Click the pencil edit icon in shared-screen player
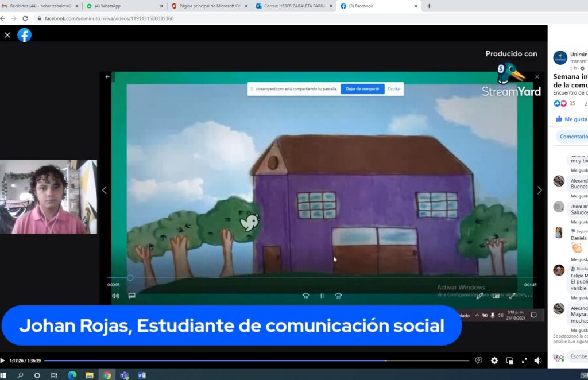 click(479, 296)
